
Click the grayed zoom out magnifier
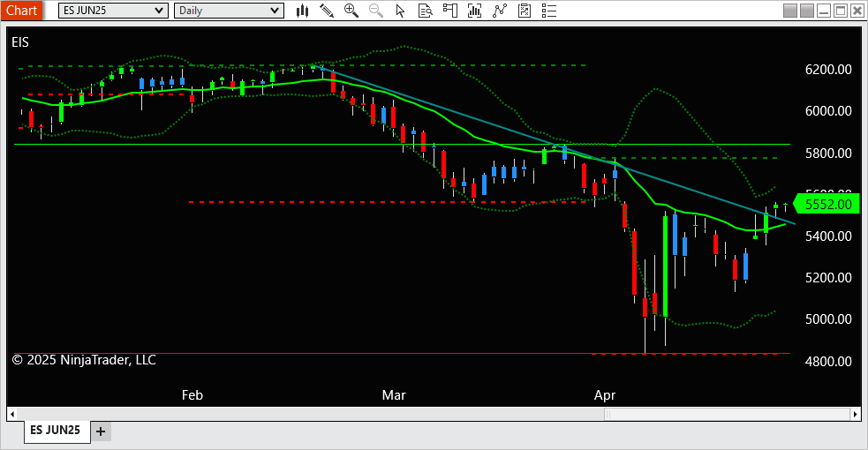(x=376, y=11)
